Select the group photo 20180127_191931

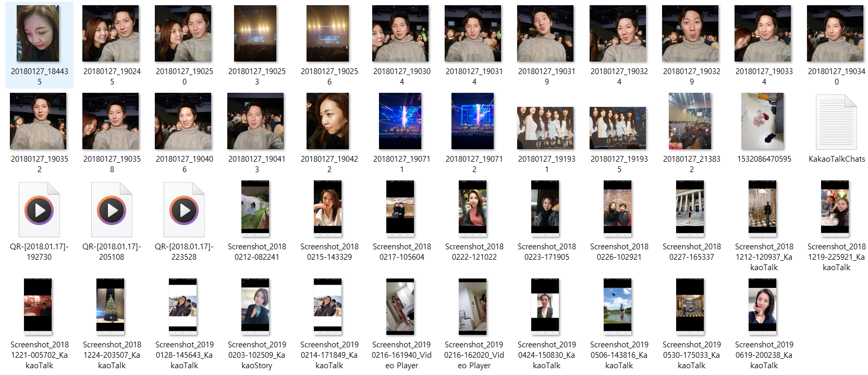click(x=545, y=128)
